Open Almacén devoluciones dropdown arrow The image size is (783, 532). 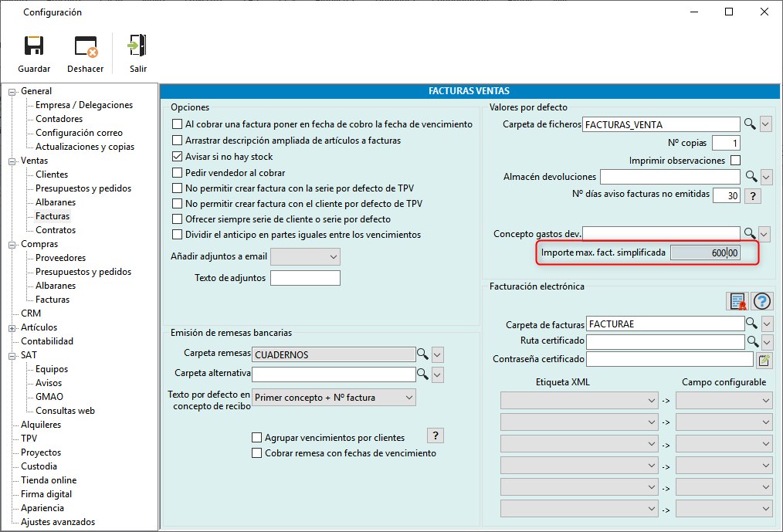pyautogui.click(x=767, y=177)
